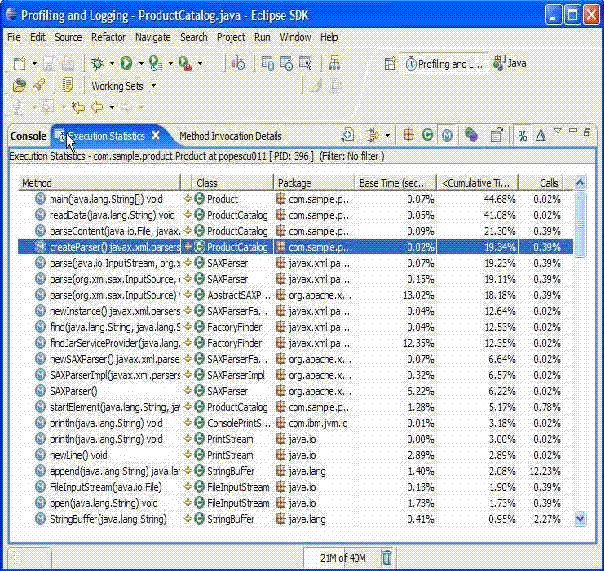This screenshot has height=571, width=604.
Task: Open the Run button dropdown arrow
Action: point(140,63)
